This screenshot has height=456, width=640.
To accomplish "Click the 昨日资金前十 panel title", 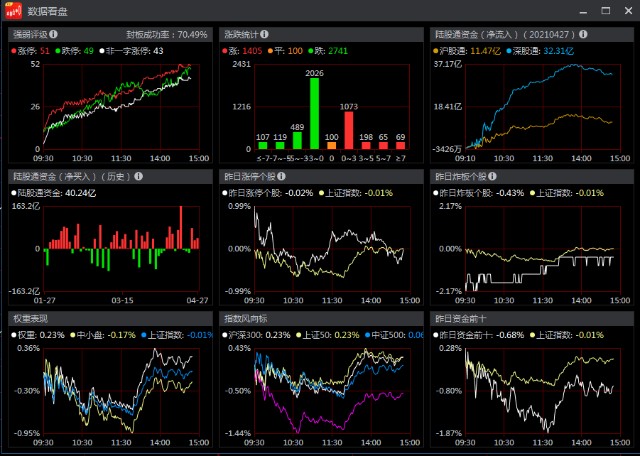I will [457, 318].
